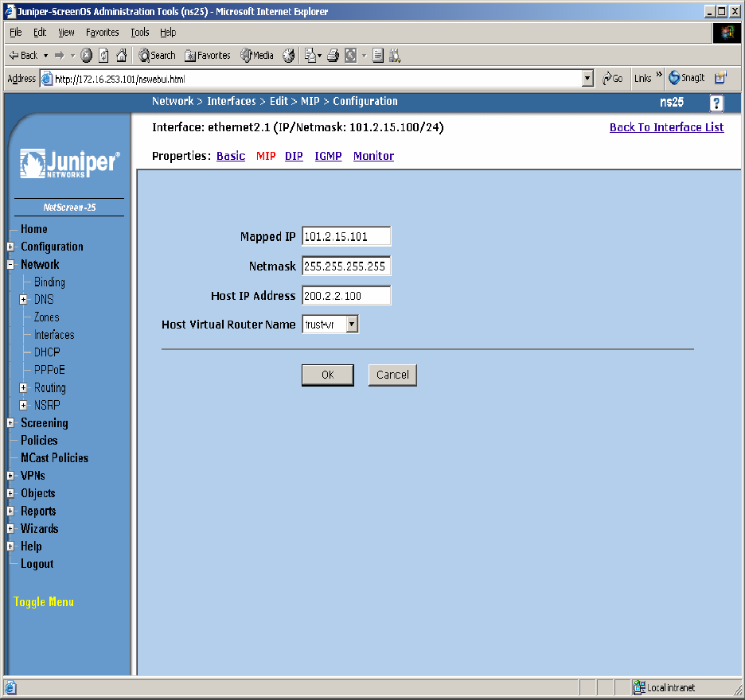Click Logout in the sidebar
Image resolution: width=745 pixels, height=700 pixels.
click(x=37, y=564)
